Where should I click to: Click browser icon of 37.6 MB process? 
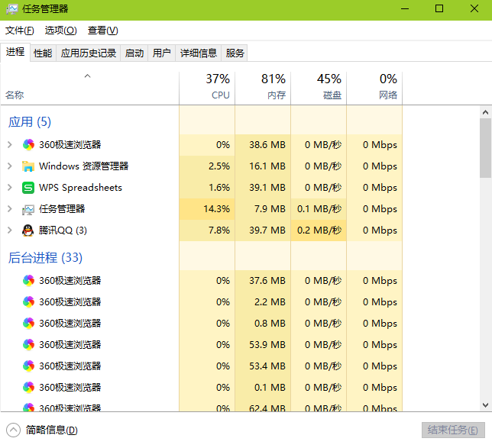click(28, 280)
